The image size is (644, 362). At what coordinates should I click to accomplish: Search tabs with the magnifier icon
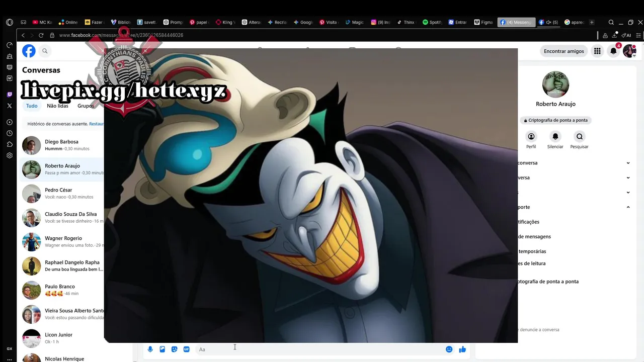pos(611,22)
